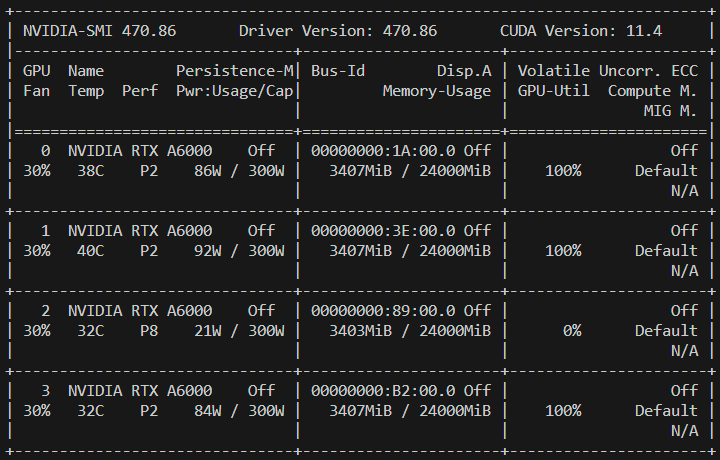Click the 38C temperature of GPU 0
Image resolution: width=720 pixels, height=460 pixels.
tap(85, 171)
